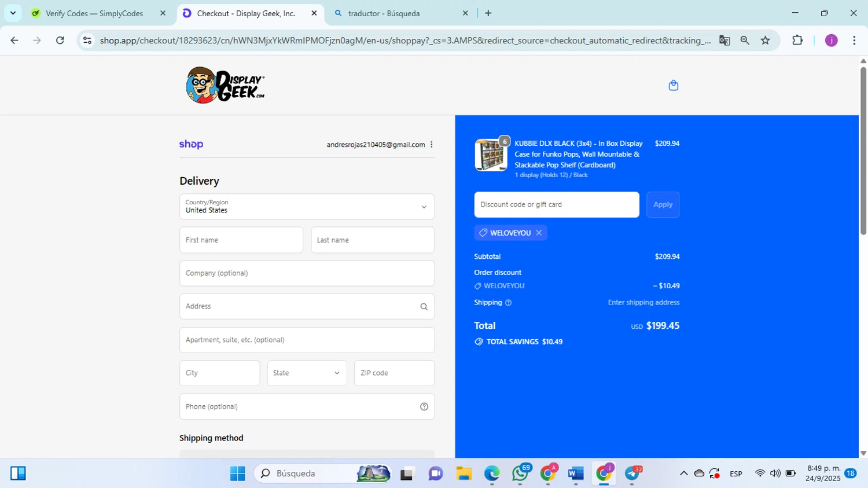Open the browser extensions puzzle icon

pos(797,41)
